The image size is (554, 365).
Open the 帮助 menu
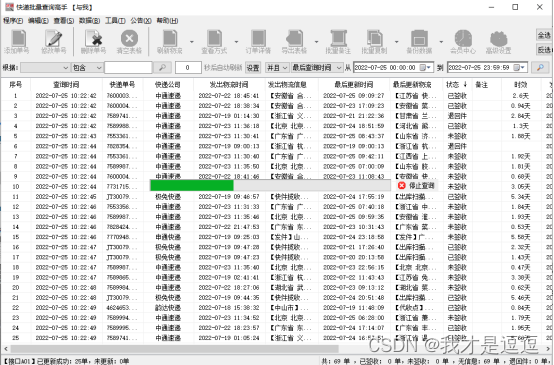click(x=167, y=21)
